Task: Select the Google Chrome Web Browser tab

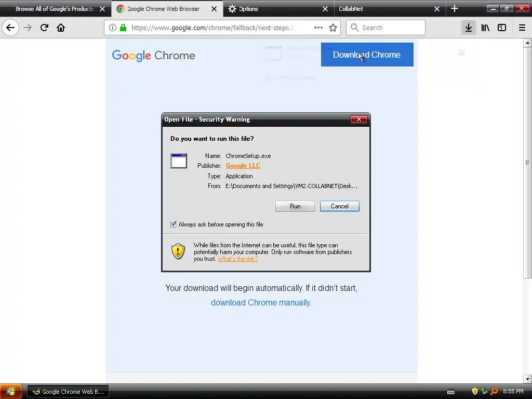Action: tap(163, 9)
